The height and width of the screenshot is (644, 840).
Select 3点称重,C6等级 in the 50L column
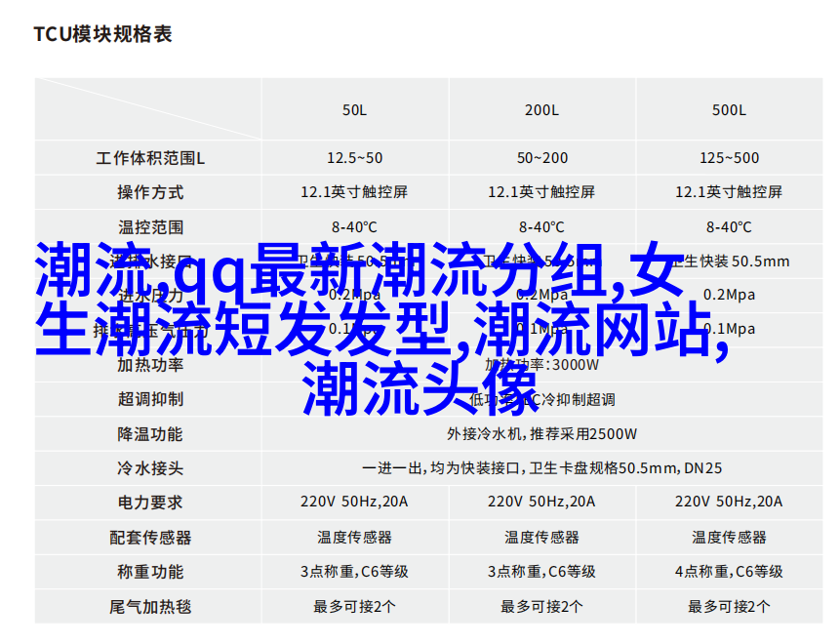[354, 572]
